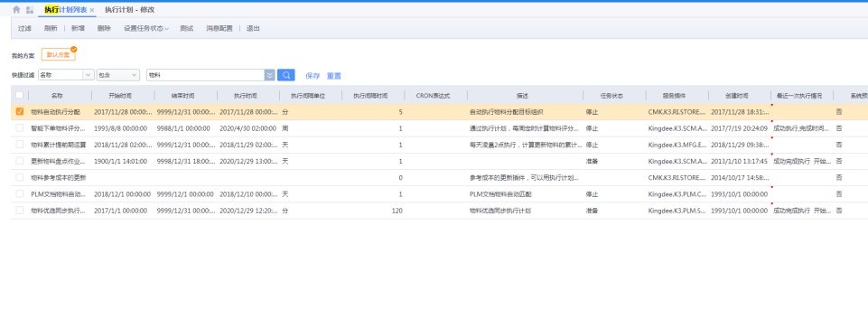Image resolution: width=868 pixels, height=329 pixels.
Task: Click start time 2018/12/1 00:00:00 cell
Action: (x=122, y=194)
